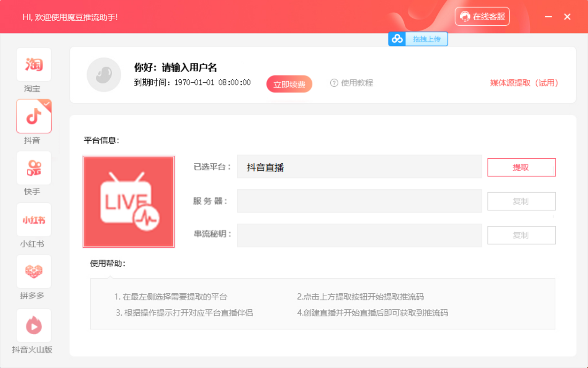Click the 提取 extract button
This screenshot has width=588, height=368.
point(521,167)
